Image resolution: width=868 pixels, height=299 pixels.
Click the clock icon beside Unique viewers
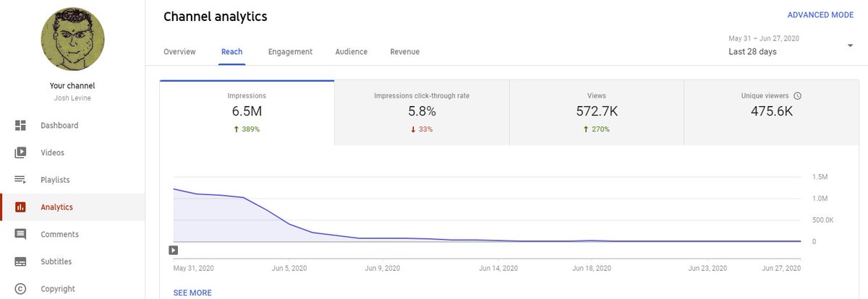click(x=797, y=95)
